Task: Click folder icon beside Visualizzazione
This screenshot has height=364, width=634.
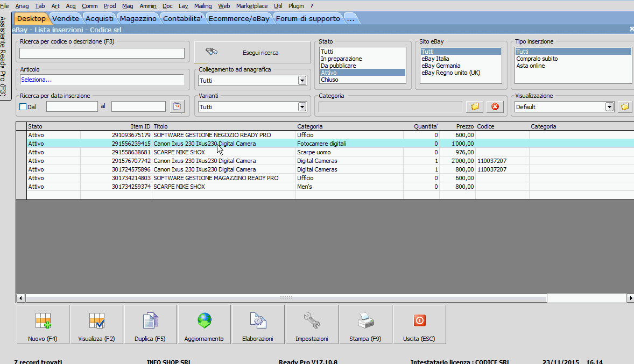Action: pyautogui.click(x=625, y=106)
